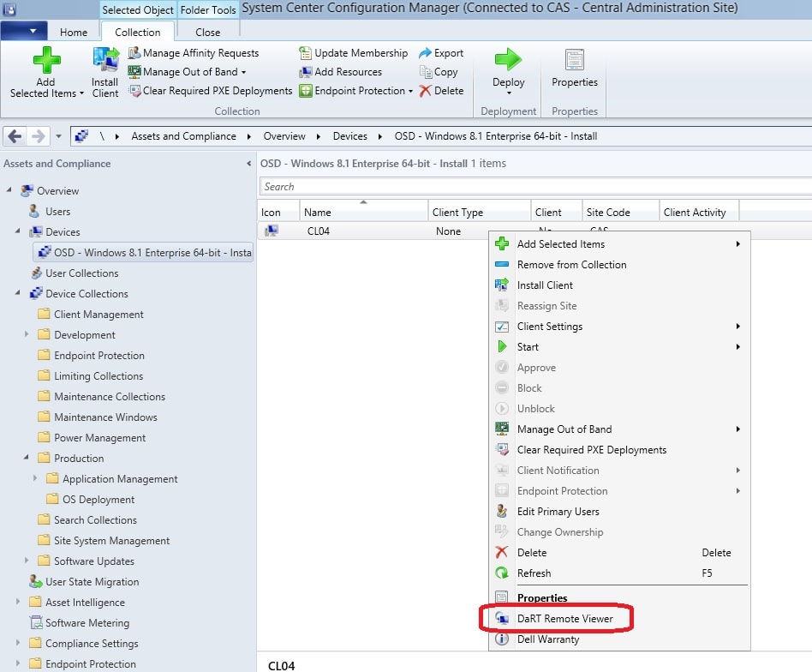
Task: Select the Selected Object contextual tab
Action: pos(138,9)
